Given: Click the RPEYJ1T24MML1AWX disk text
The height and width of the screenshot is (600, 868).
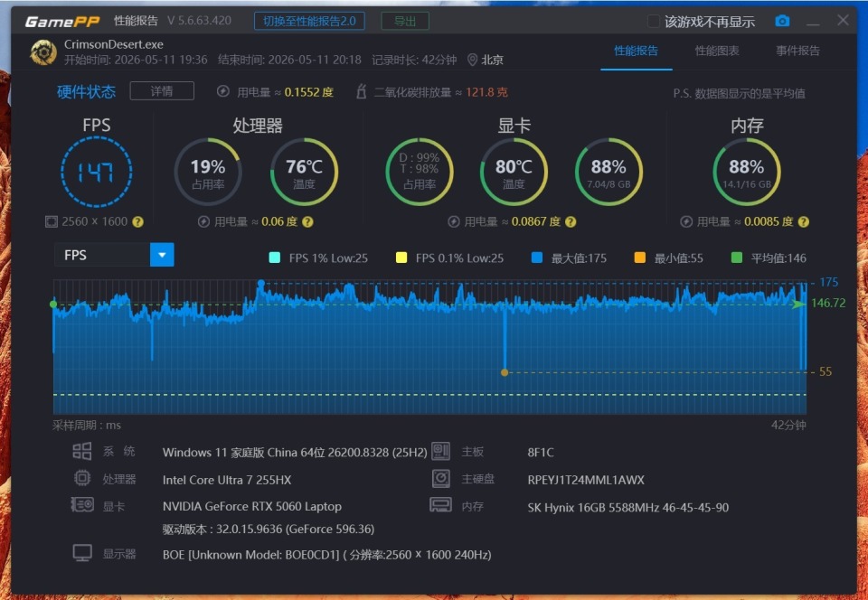Looking at the screenshot, I should [x=586, y=480].
